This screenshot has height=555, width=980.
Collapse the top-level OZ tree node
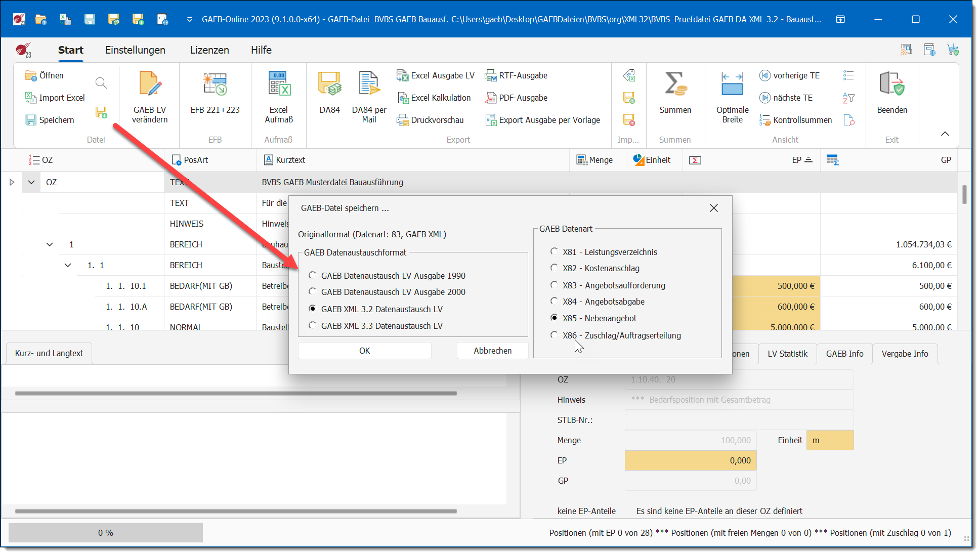coord(31,182)
